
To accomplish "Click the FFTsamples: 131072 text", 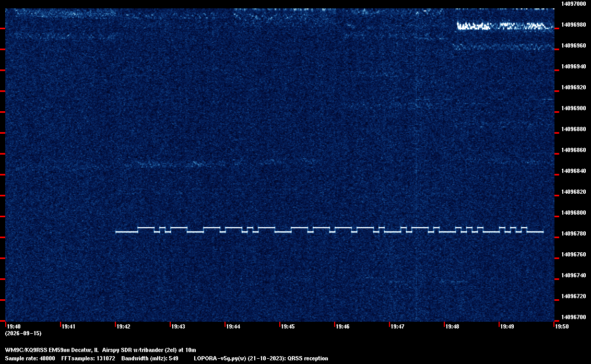I will [88, 358].
